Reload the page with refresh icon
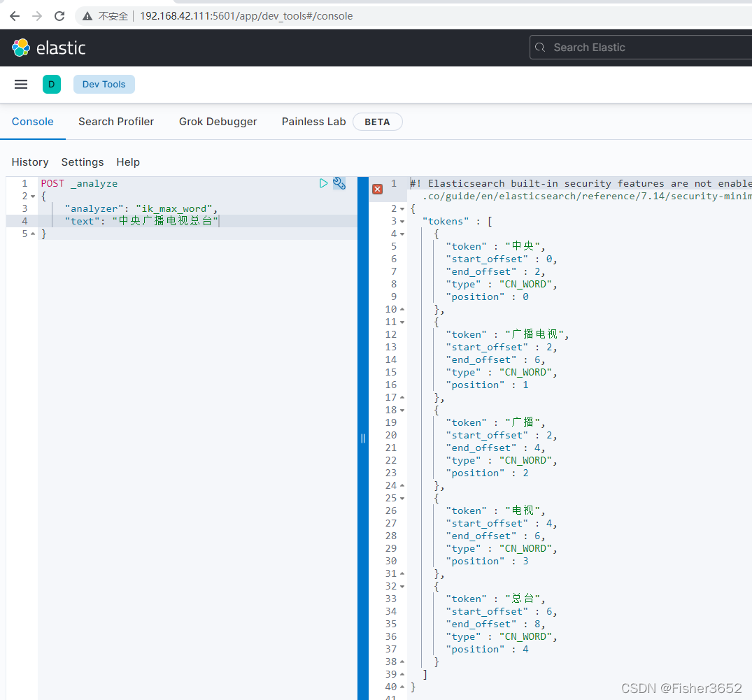 [59, 16]
